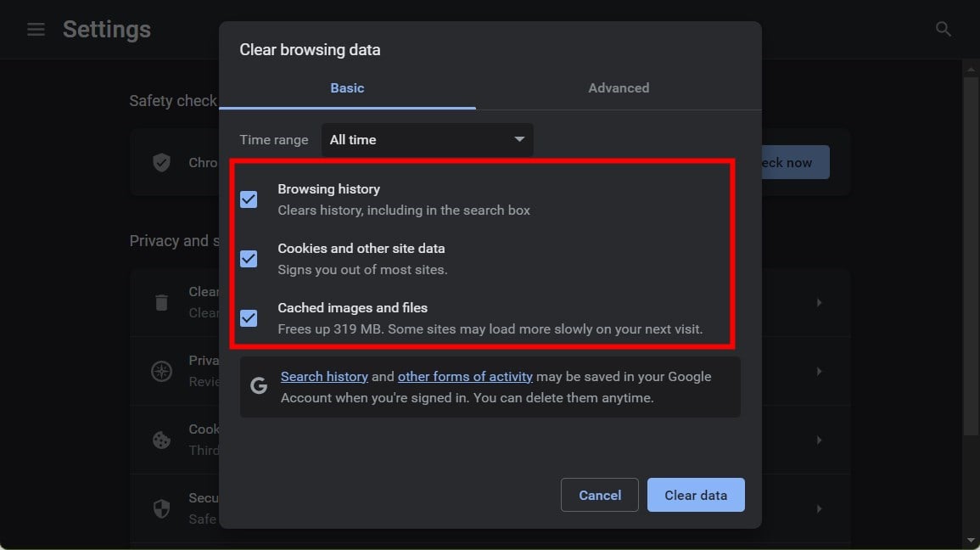Select the Basic tab
The height and width of the screenshot is (550, 980).
(347, 88)
